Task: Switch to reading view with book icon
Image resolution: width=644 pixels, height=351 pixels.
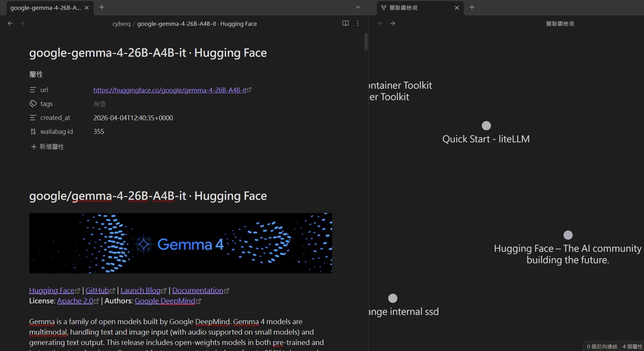Action: pyautogui.click(x=346, y=24)
